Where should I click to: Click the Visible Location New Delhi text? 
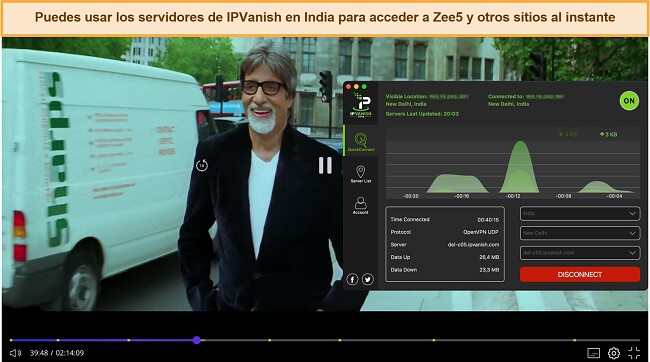pyautogui.click(x=406, y=104)
